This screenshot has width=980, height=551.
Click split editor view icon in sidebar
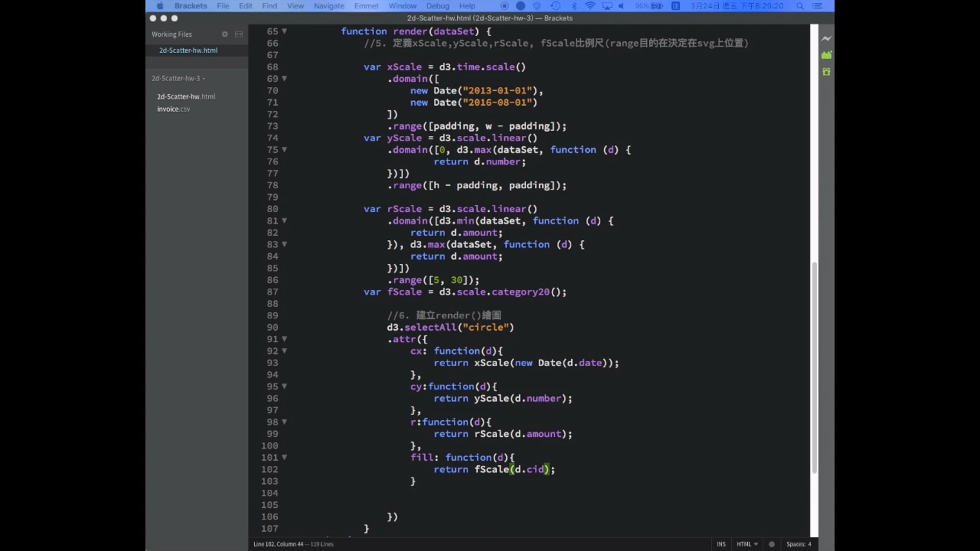tap(239, 34)
